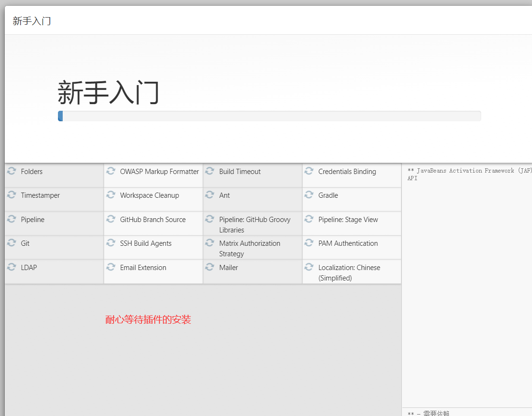The height and width of the screenshot is (416, 532).
Task: Click the sync icon beside Git
Action: coord(11,242)
